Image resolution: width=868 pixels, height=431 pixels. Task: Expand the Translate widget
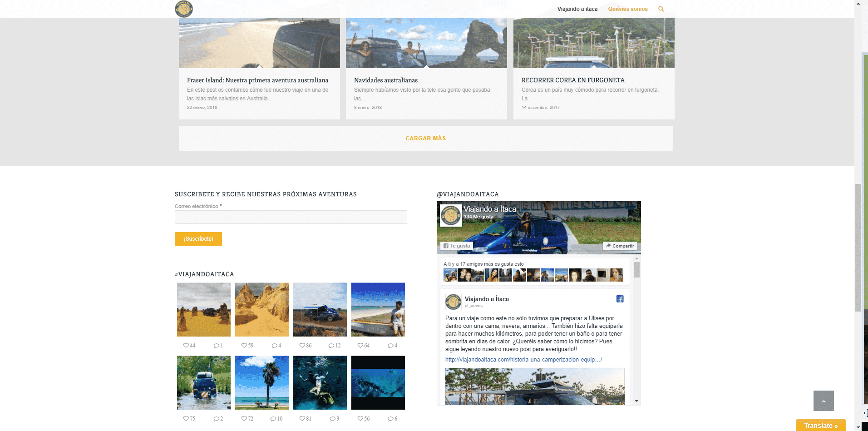click(x=820, y=426)
